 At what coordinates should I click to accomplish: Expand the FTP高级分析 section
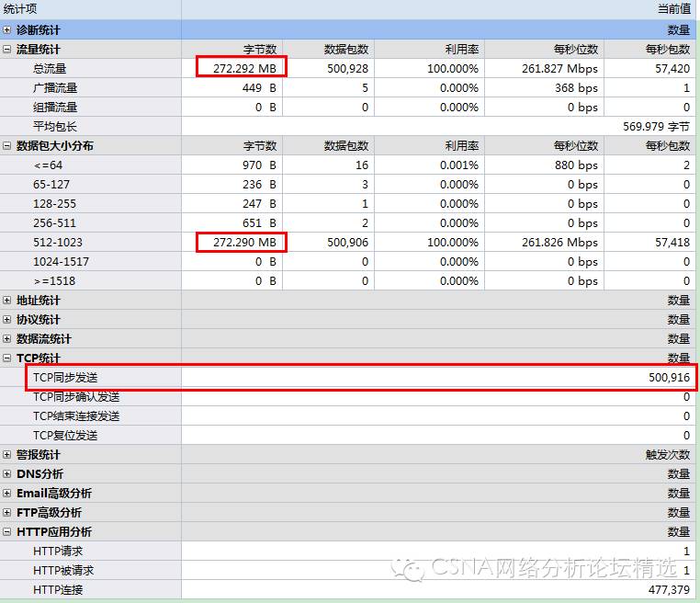(x=6, y=512)
